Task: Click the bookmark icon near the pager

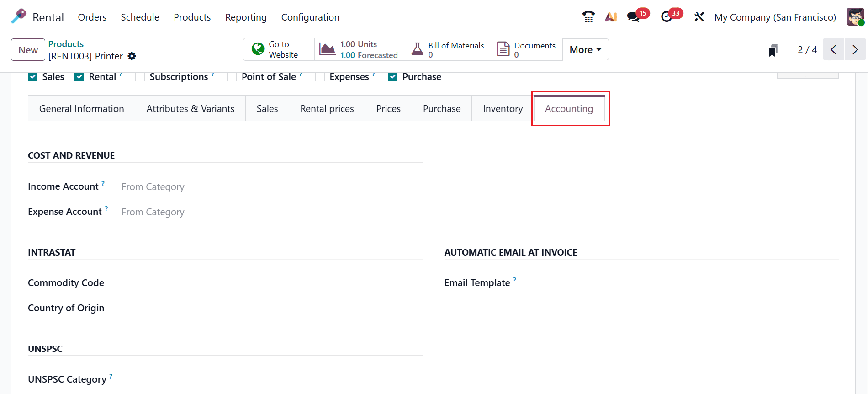Action: (x=773, y=50)
